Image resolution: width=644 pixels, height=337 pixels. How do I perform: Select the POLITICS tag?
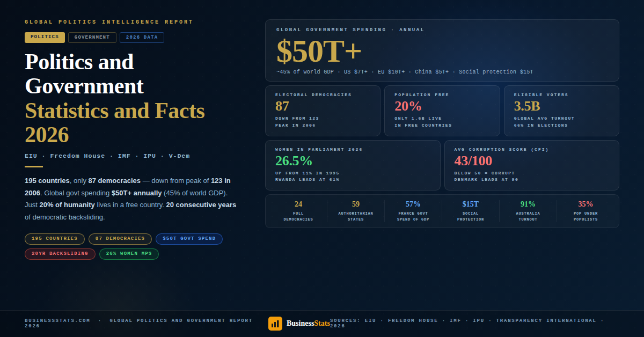pos(45,37)
